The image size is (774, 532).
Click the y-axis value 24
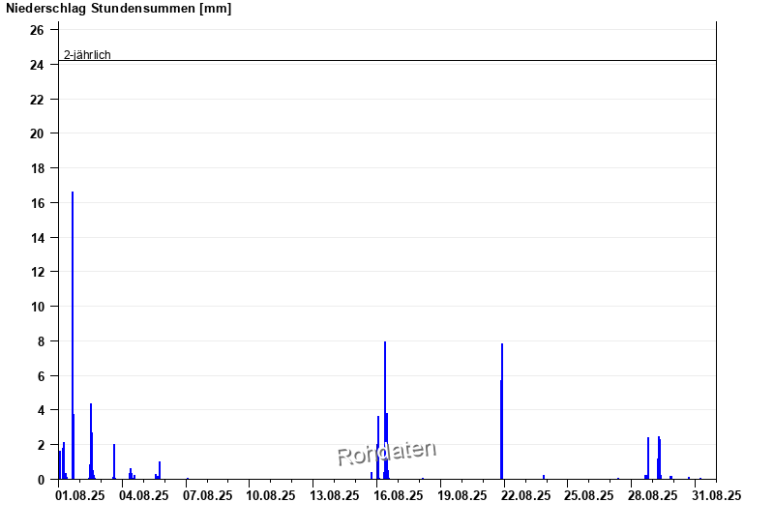pos(37,65)
